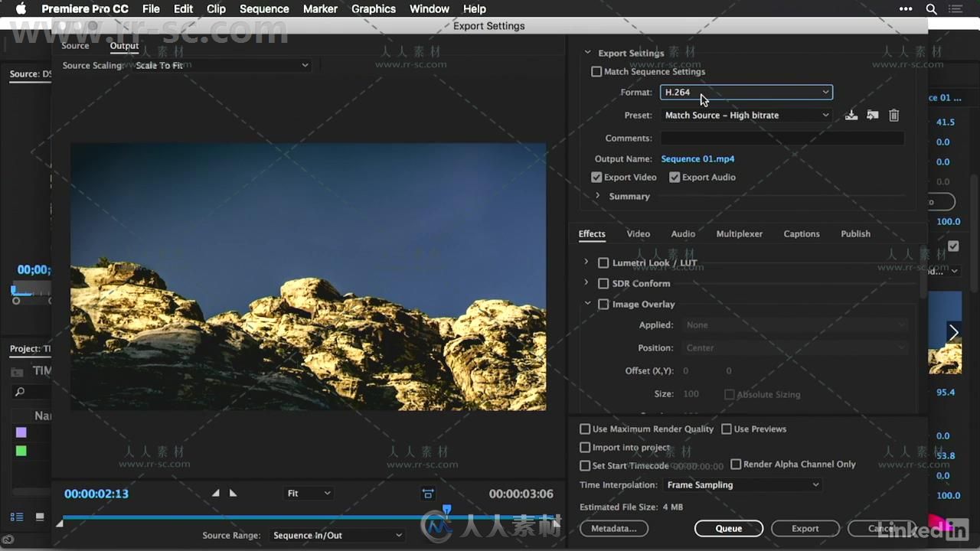Open the Notification Center list icon
The image size is (980, 551).
point(957,9)
